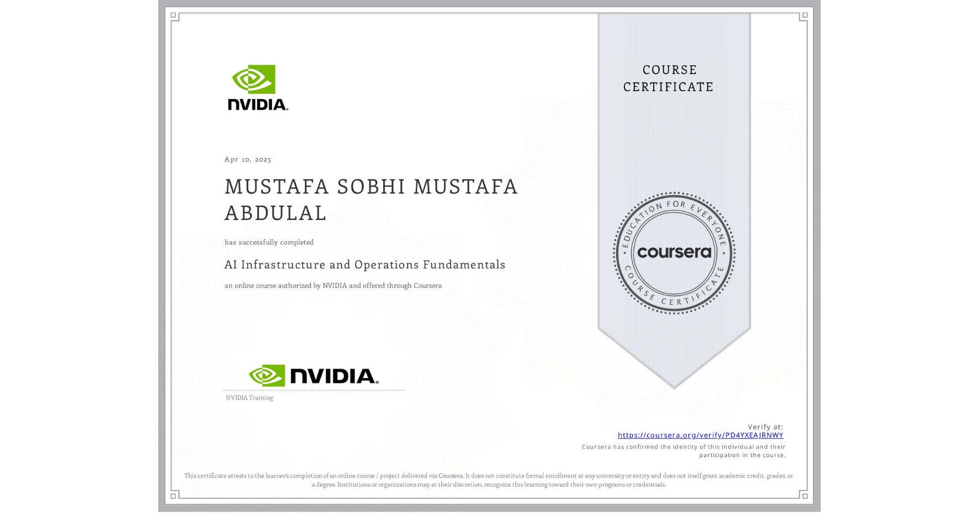This screenshot has width=980, height=513.
Task: Select the date text Apr 10, 2025
Action: [248, 159]
